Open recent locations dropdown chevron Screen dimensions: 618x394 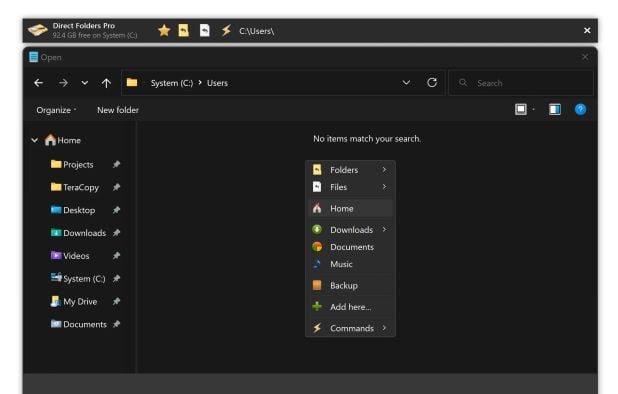coord(84,83)
